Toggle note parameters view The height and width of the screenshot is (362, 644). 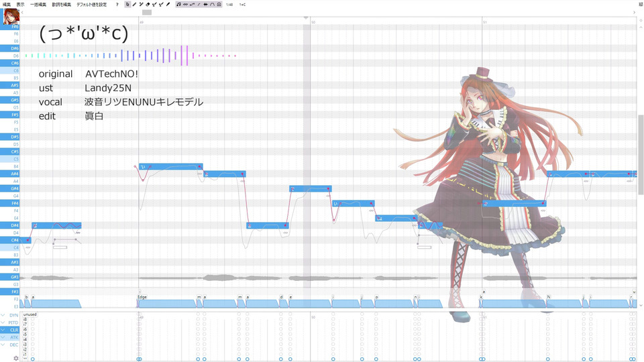219,5
